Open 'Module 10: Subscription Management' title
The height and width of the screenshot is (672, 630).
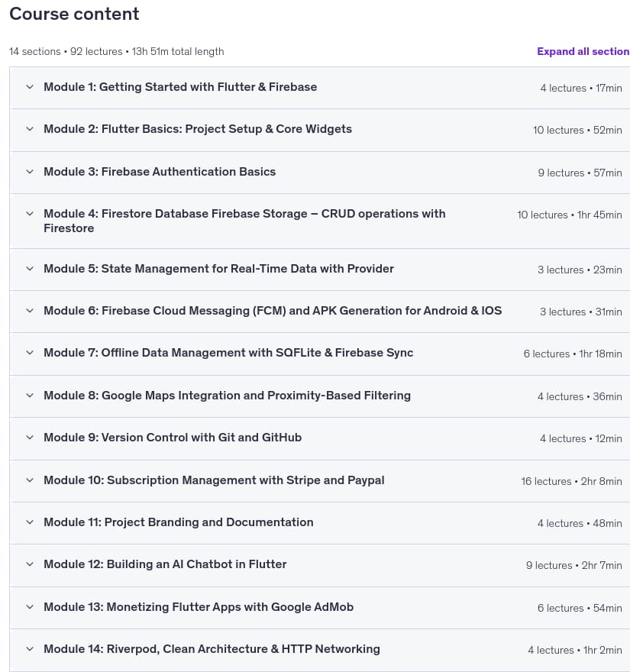(214, 480)
